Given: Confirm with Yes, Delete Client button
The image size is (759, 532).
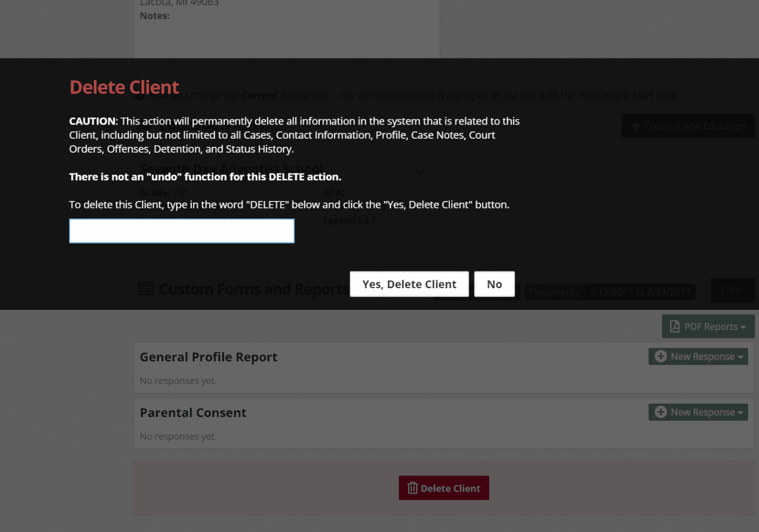Looking at the screenshot, I should pos(409,284).
